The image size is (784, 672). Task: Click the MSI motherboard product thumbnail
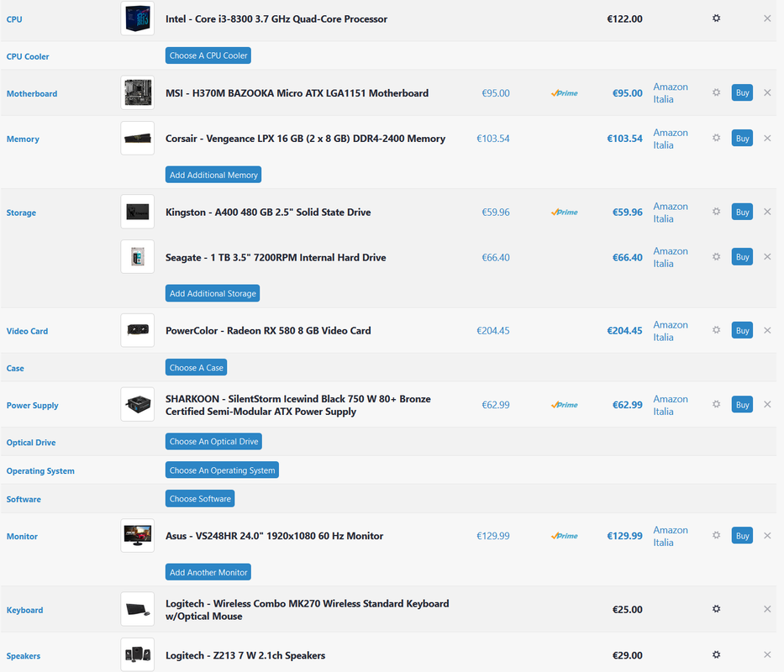(x=138, y=92)
